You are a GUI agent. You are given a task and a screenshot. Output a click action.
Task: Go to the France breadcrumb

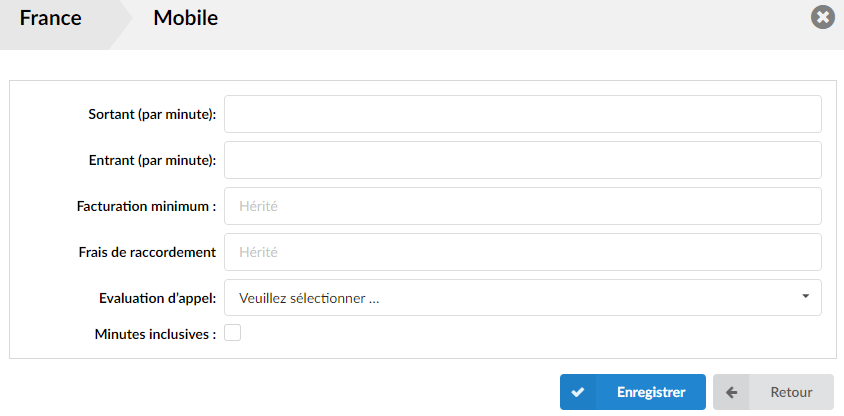tap(51, 18)
